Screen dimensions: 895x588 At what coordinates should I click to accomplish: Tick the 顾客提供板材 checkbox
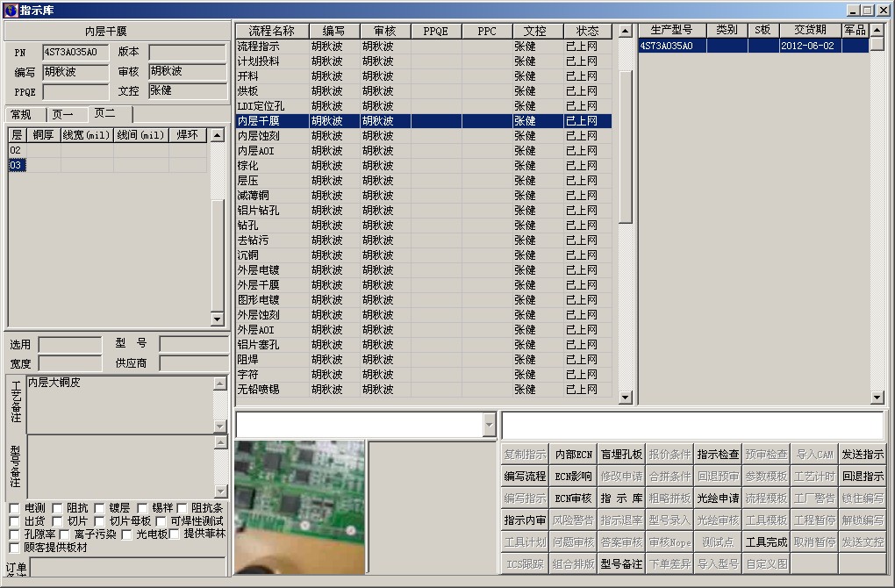click(x=15, y=548)
